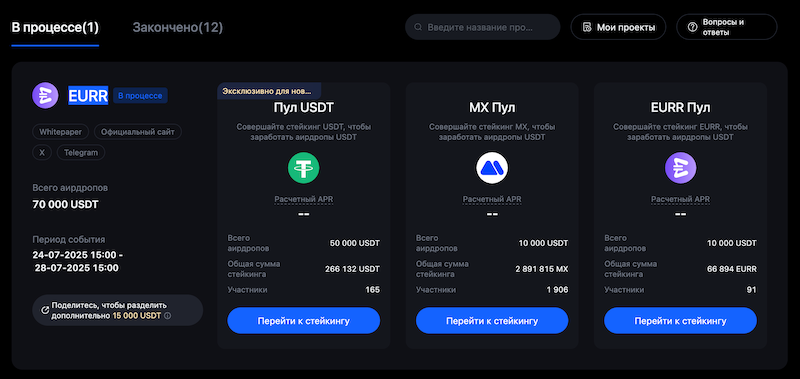Go to staking in Пул USDT

tap(304, 321)
